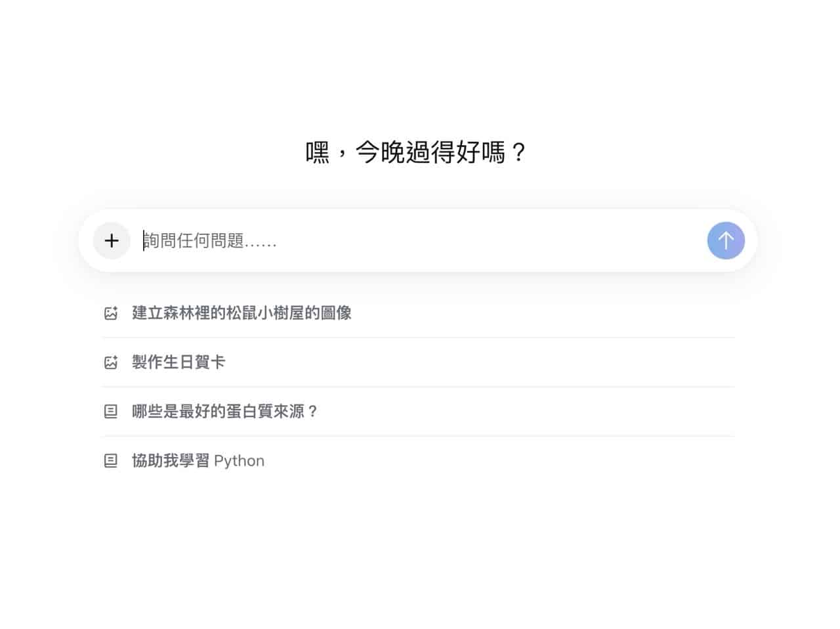Click the greeting heading 嘿，今晚過得好嗎
This screenshot has height=629, width=840.
point(416,152)
